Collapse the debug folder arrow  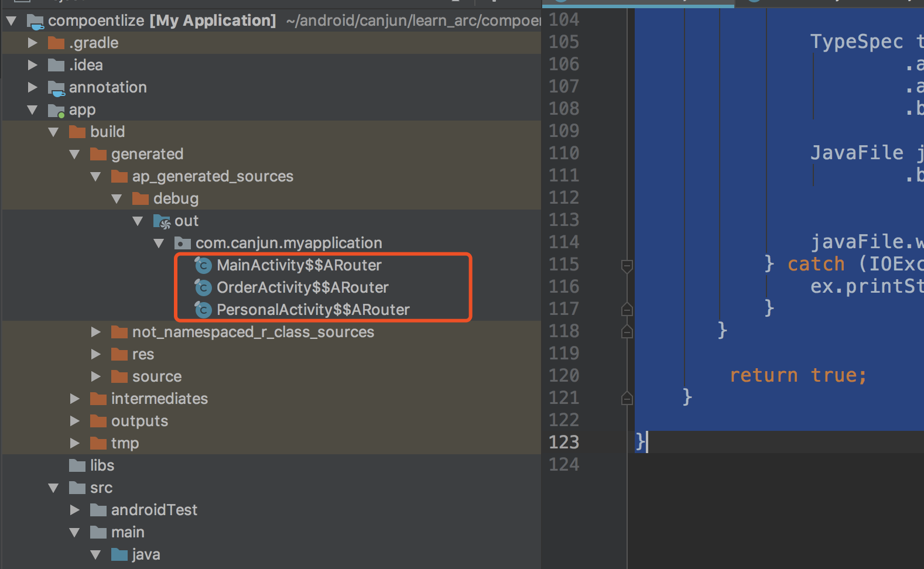pos(117,199)
